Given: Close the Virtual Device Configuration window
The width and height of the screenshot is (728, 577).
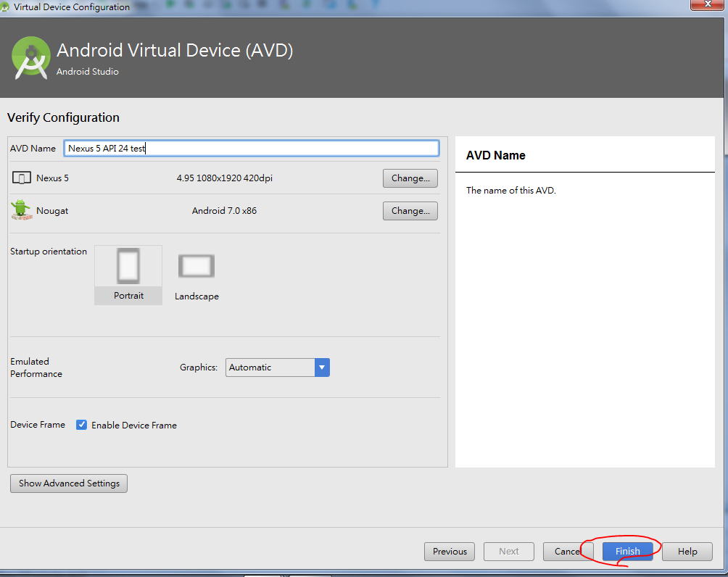Looking at the screenshot, I should coord(707,4).
